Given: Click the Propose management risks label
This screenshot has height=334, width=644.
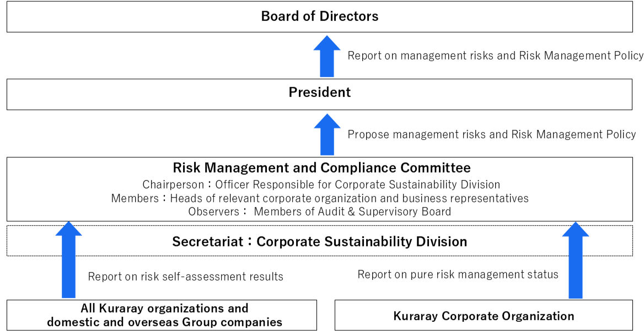Looking at the screenshot, I should (491, 134).
